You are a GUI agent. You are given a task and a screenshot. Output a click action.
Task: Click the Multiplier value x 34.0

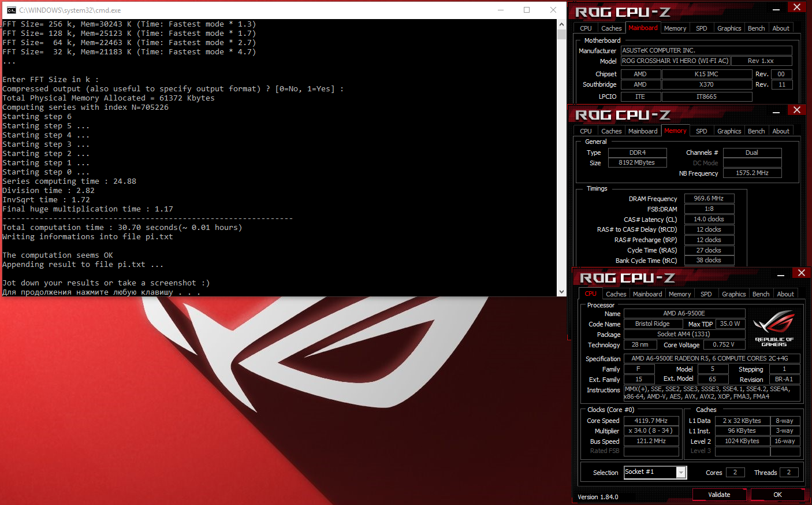pos(651,430)
